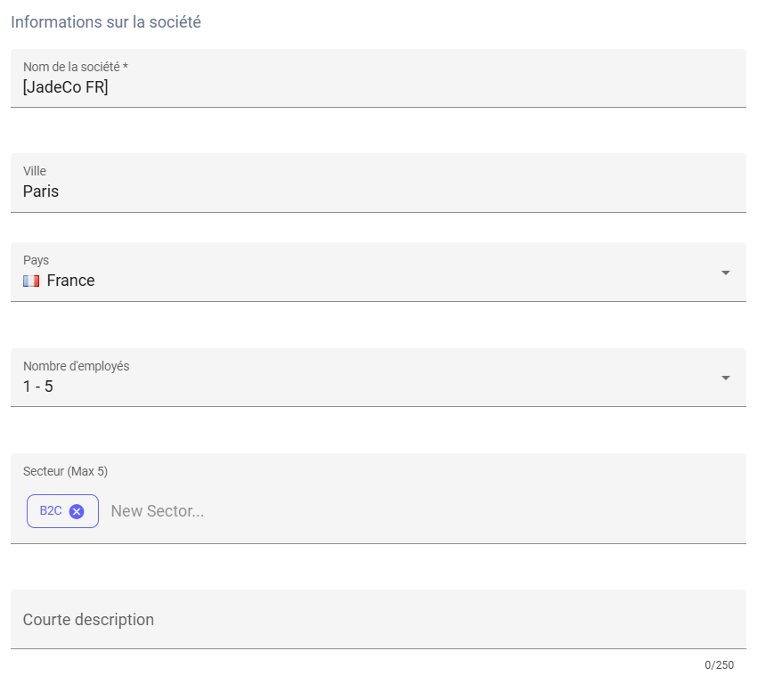Click the Nombre d'employés label
The image size is (757, 700).
click(x=76, y=366)
